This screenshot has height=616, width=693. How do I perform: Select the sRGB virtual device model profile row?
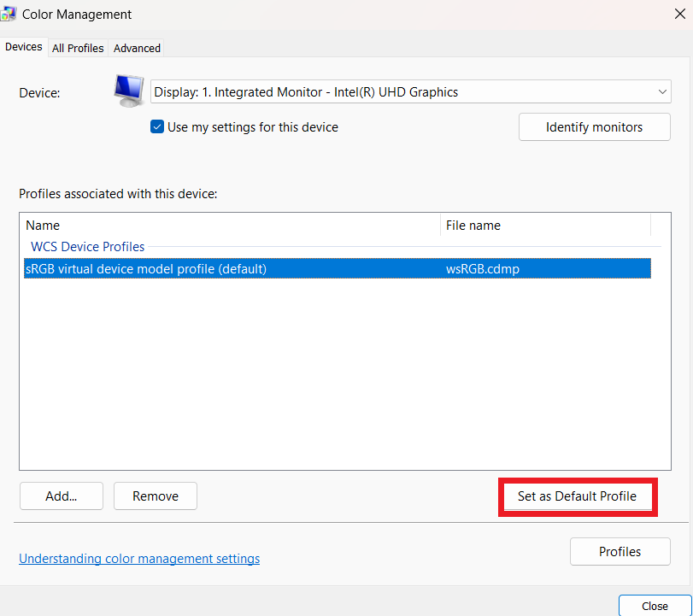coord(337,269)
